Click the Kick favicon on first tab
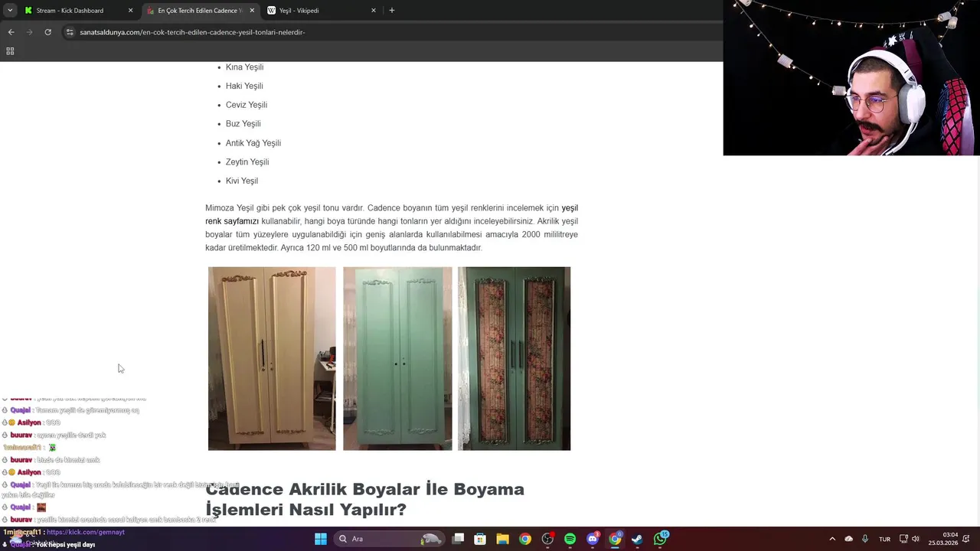Screen dimensions: 980x551 [28, 11]
